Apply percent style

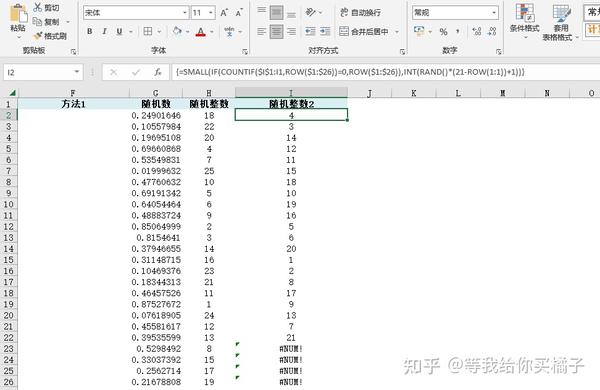[443, 32]
